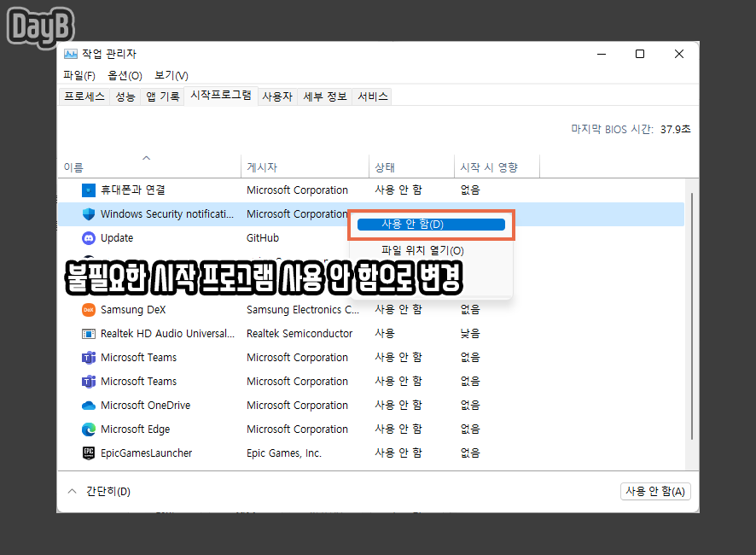
Task: Select the EpicGamesLauncher row name
Action: point(146,453)
